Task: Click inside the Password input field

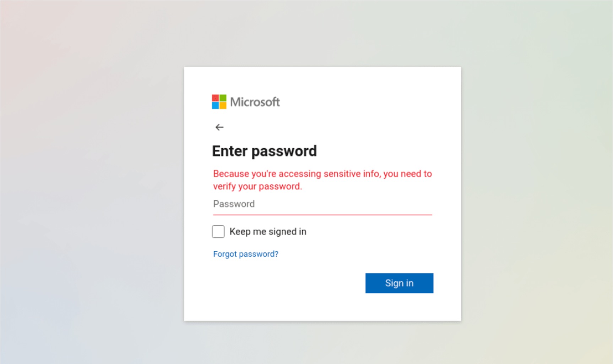Action: point(322,204)
